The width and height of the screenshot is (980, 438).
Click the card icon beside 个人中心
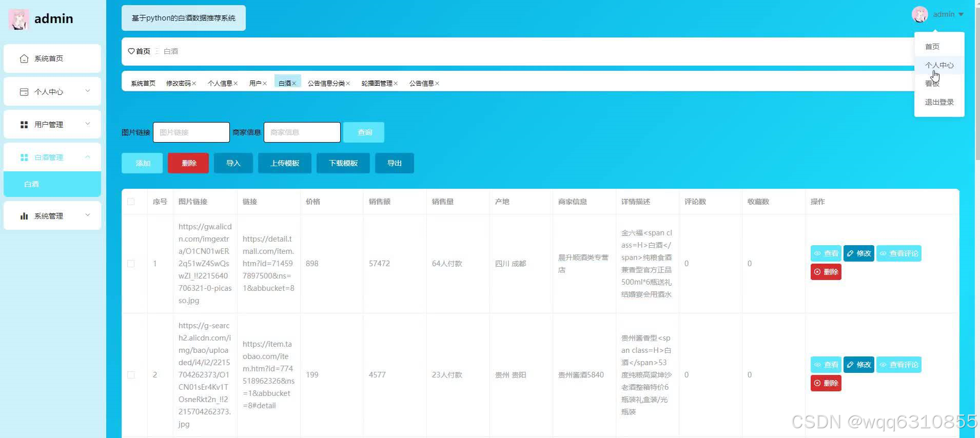point(24,92)
